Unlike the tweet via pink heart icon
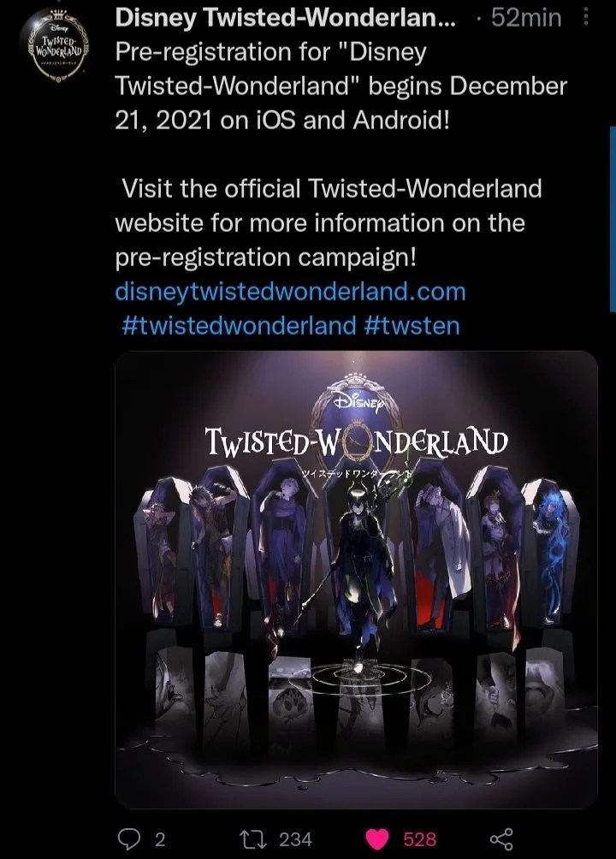 (377, 839)
